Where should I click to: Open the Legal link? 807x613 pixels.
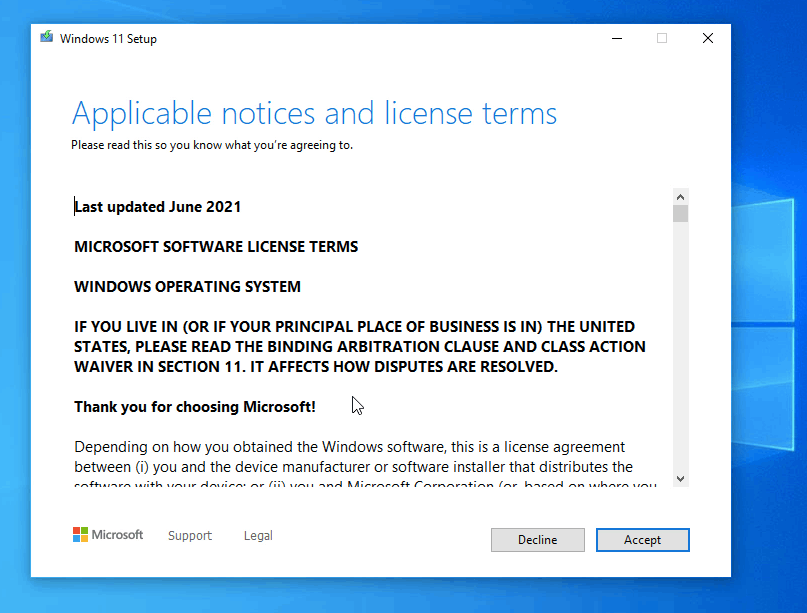coord(258,535)
